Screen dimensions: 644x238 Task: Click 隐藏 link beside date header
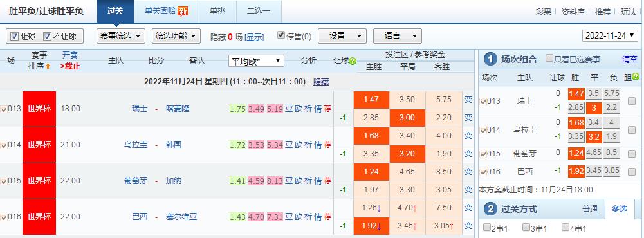(x=321, y=82)
